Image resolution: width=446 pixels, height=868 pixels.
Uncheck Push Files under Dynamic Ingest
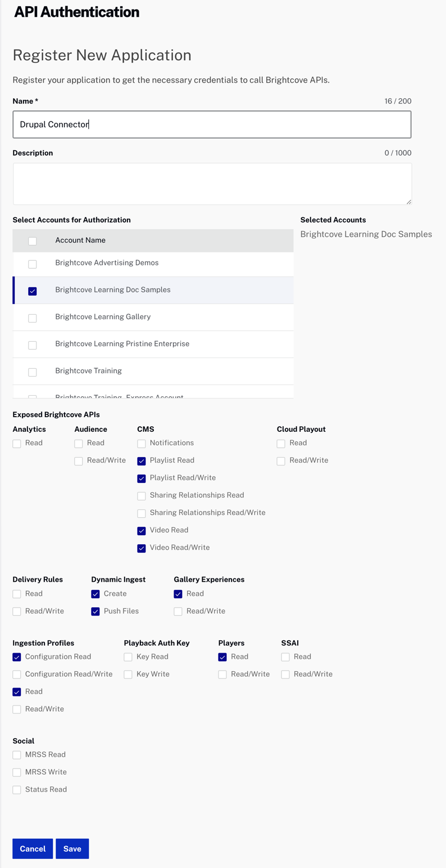pos(95,612)
